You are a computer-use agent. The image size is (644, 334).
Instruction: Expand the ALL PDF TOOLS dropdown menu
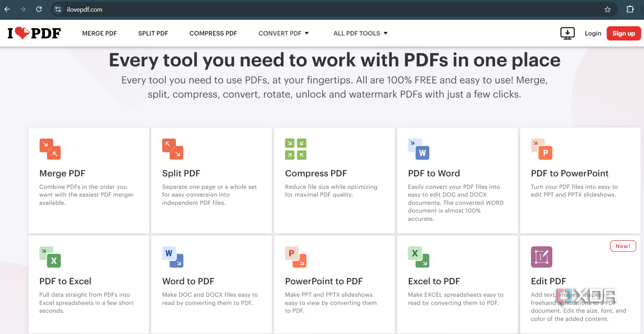tap(361, 33)
